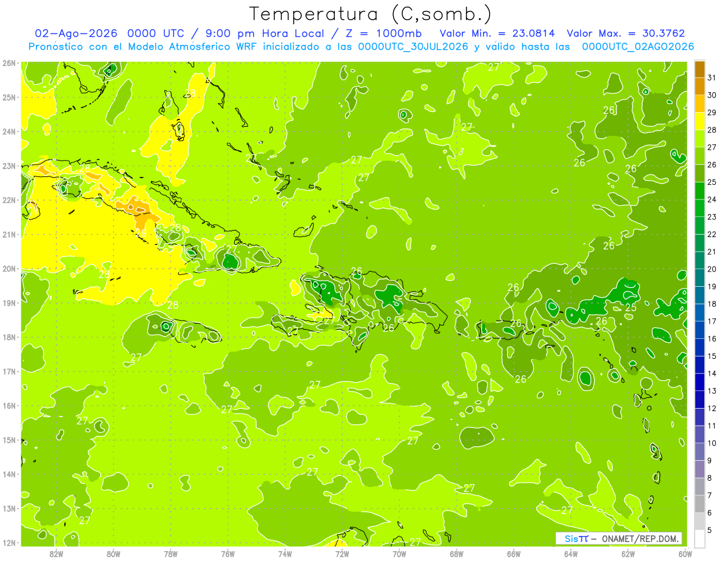Click the number 31 on the color scale
This screenshot has height=562, width=728.
712,78
